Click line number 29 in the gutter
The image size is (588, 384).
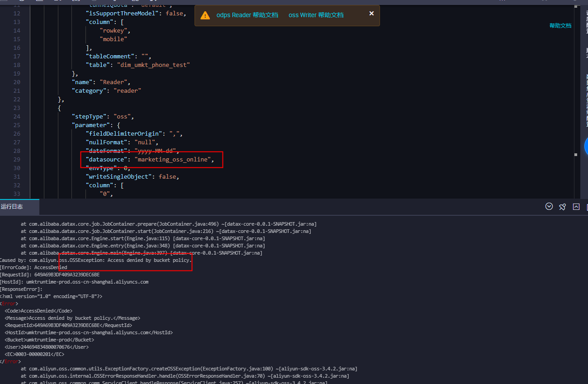click(17, 160)
